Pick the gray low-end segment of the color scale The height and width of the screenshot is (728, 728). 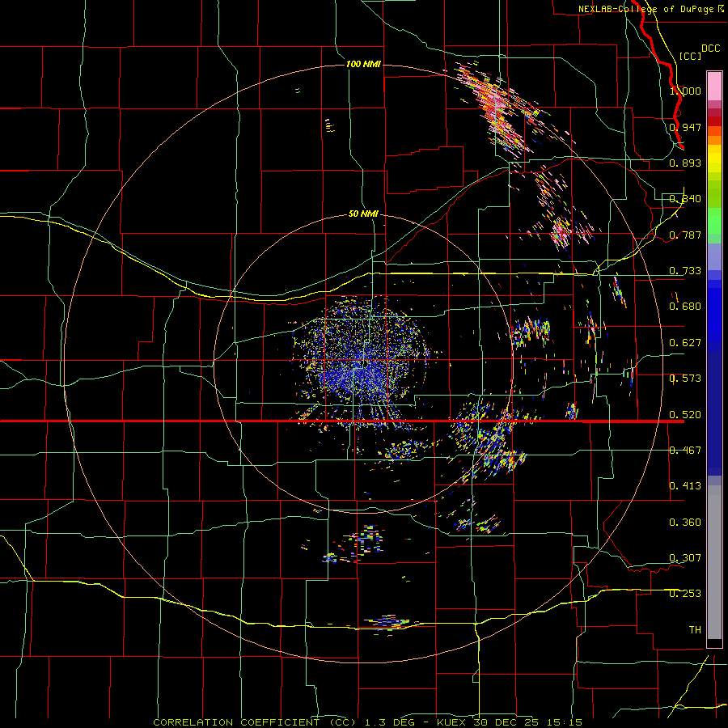pyautogui.click(x=714, y=562)
